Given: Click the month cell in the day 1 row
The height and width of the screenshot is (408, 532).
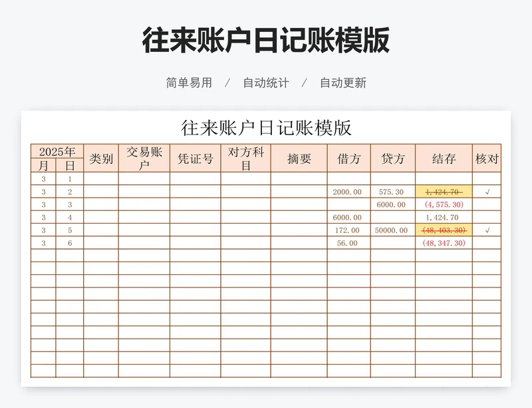Looking at the screenshot, I should point(43,179).
